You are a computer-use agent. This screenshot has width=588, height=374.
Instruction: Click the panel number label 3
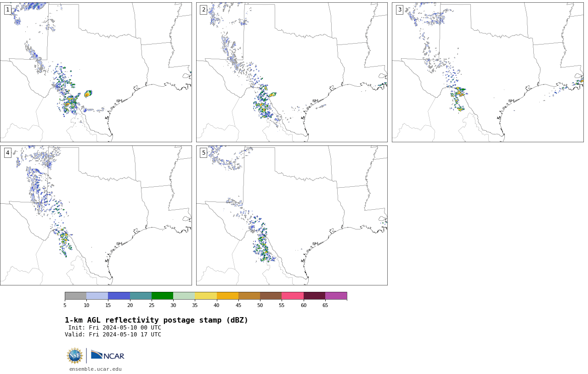tap(400, 10)
